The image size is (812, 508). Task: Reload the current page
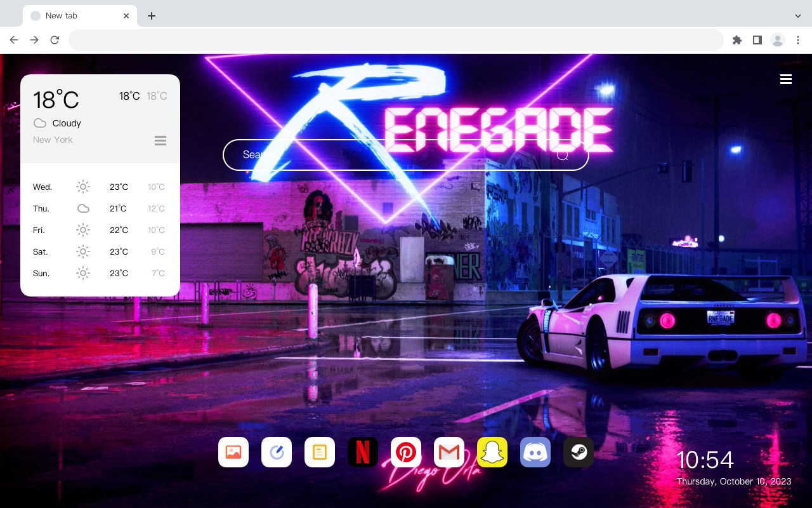55,40
